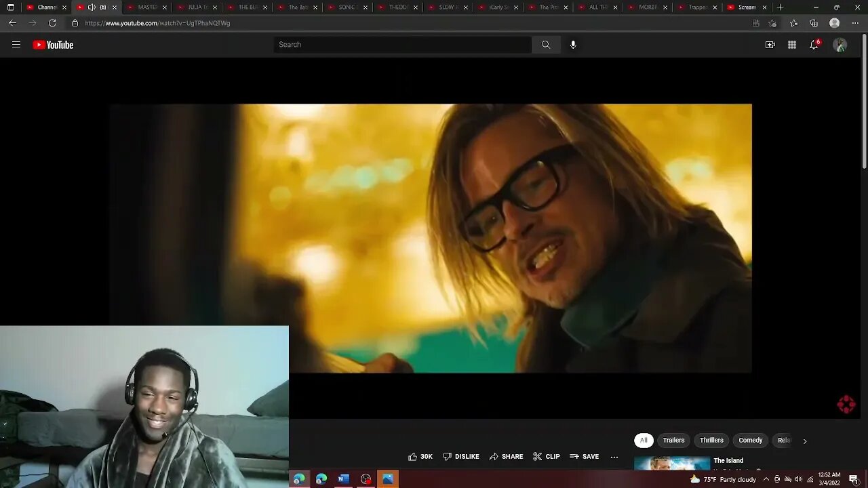The width and height of the screenshot is (868, 488).
Task: Open the Create video camera icon
Action: click(x=770, y=45)
